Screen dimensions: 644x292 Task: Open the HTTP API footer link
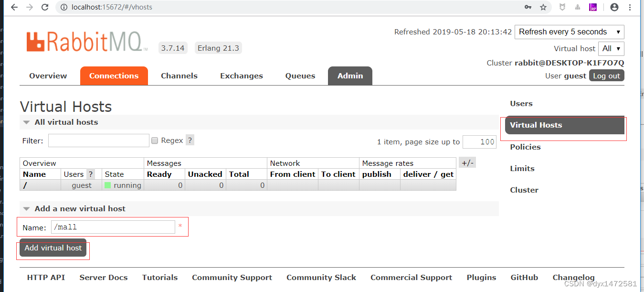[46, 278]
